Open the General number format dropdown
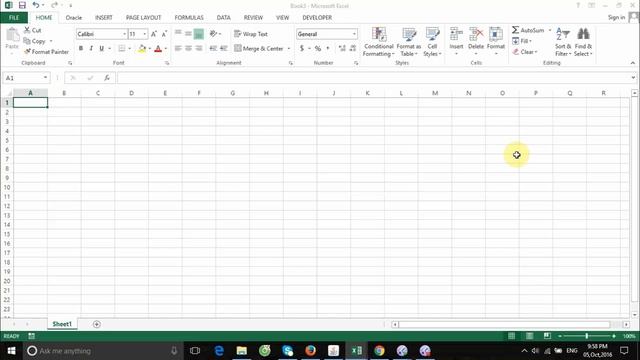The width and height of the screenshot is (640, 360). (354, 34)
